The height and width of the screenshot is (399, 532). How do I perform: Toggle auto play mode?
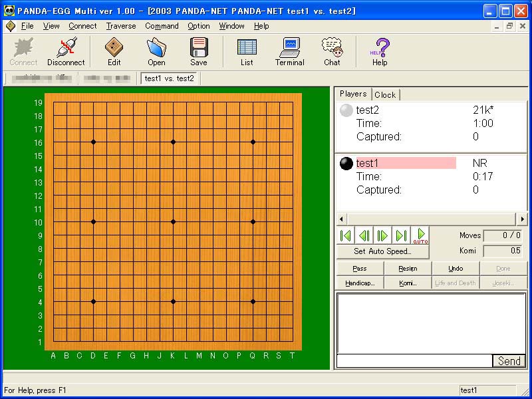tap(420, 235)
